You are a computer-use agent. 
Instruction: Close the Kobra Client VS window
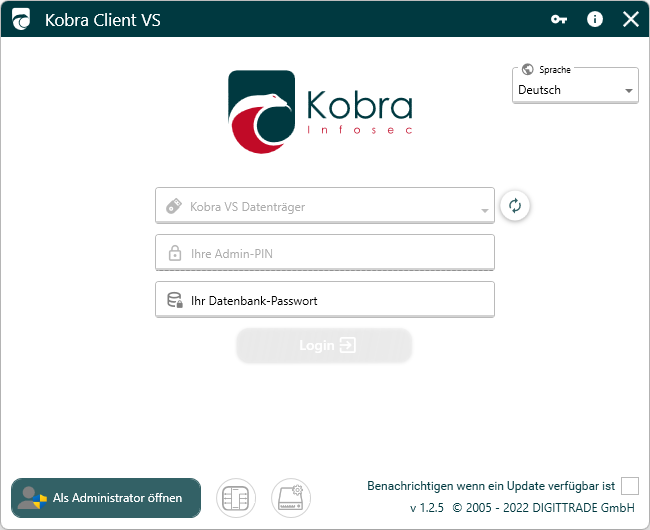click(x=630, y=19)
